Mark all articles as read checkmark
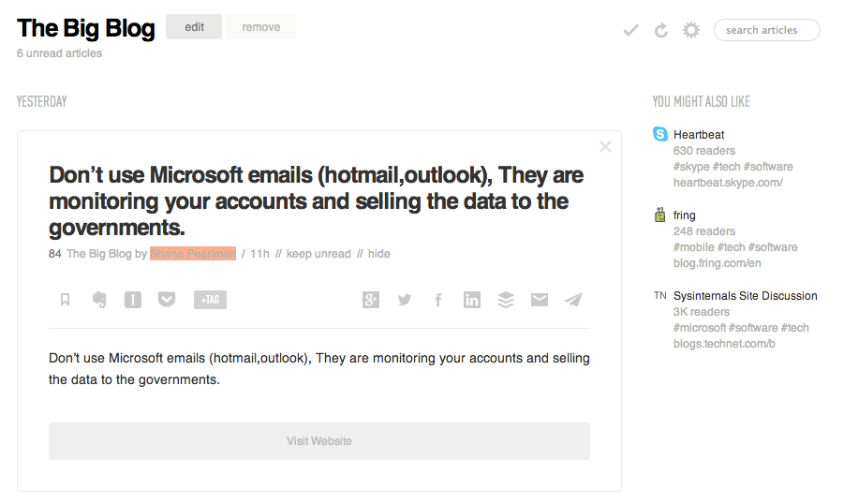The image size is (844, 504). pyautogui.click(x=630, y=30)
